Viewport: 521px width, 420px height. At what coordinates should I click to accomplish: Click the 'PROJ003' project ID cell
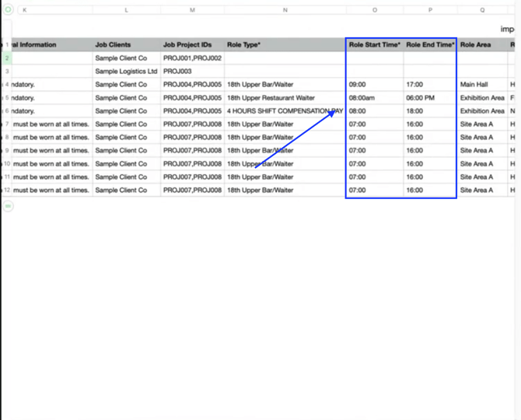point(192,72)
